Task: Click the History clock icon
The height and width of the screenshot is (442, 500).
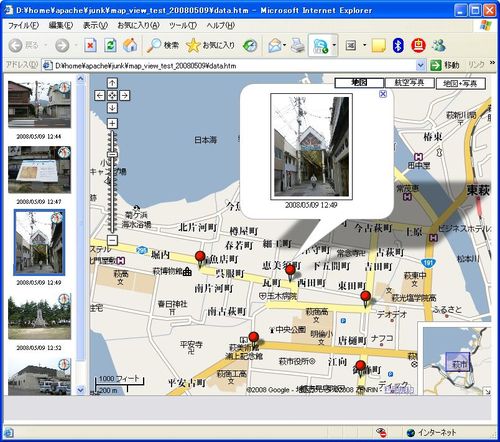Action: [x=250, y=45]
